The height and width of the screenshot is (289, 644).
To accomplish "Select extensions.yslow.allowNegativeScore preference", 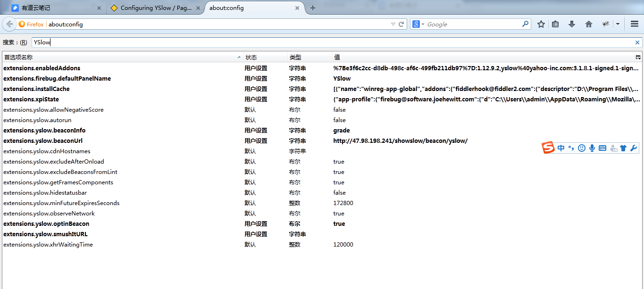I will [x=322, y=110].
